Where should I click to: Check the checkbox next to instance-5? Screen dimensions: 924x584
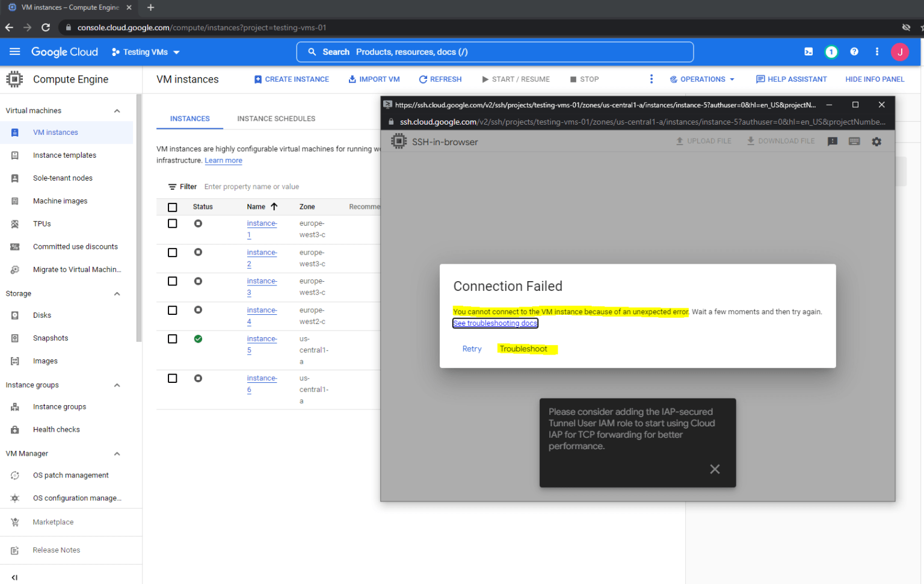coord(173,338)
